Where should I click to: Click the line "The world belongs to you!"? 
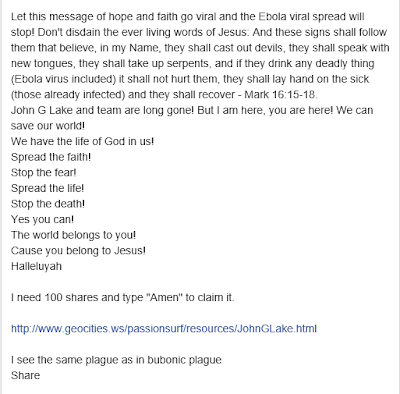[x=73, y=235]
